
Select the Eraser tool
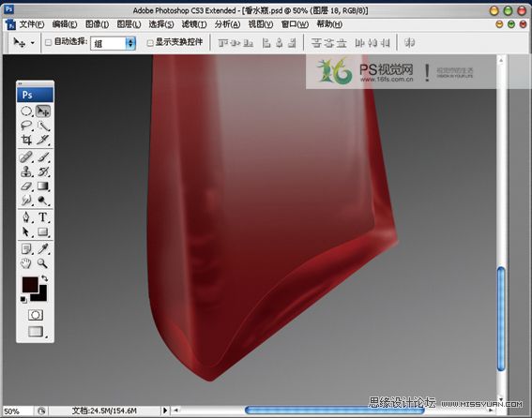click(x=26, y=186)
